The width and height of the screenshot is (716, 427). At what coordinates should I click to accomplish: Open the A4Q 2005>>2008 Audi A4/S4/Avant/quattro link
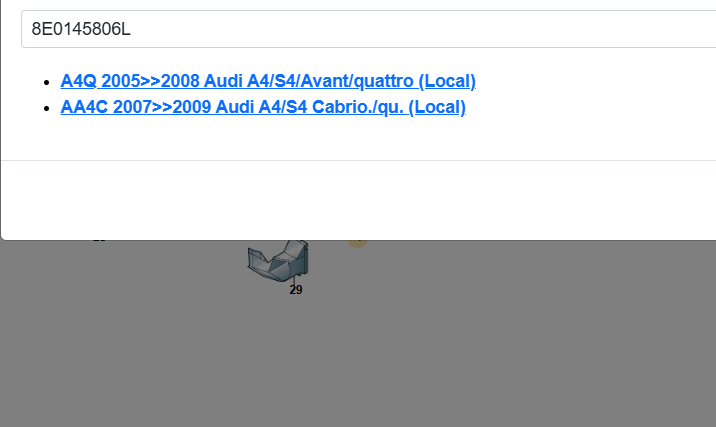click(268, 81)
